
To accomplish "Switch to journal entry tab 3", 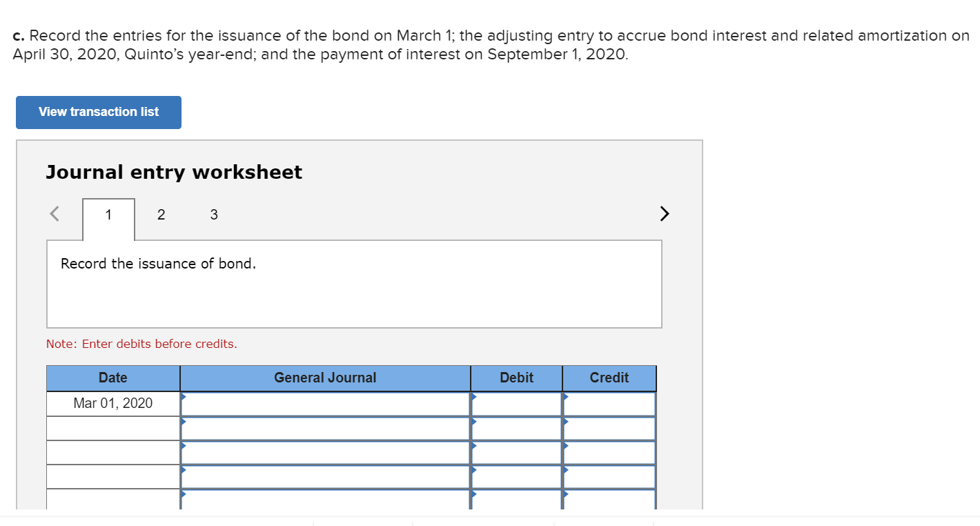I will pyautogui.click(x=214, y=214).
